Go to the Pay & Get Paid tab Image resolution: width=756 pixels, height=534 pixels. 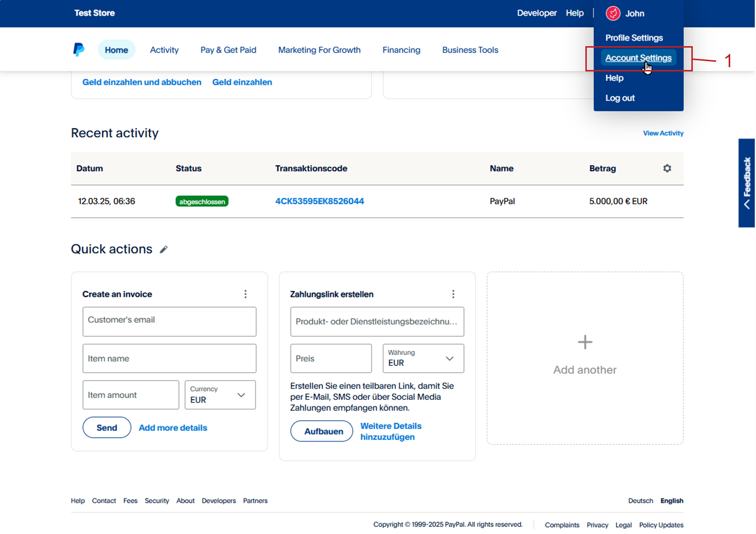(228, 50)
